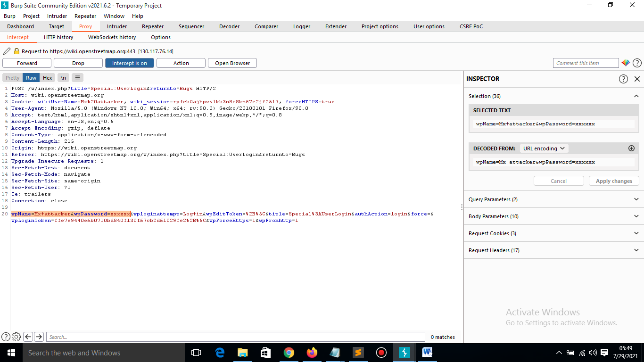Go to previous search match arrow
The width and height of the screenshot is (644, 362).
pyautogui.click(x=28, y=337)
